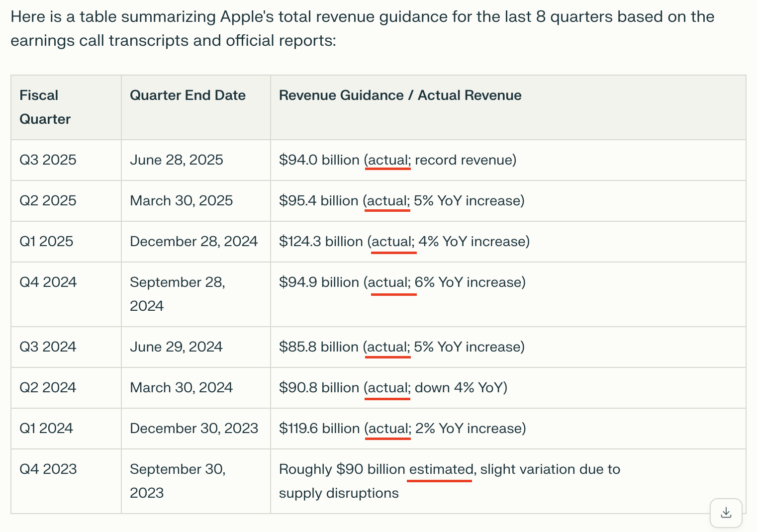
Task: Click the $94.0 billion record revenue cell
Action: coord(397,160)
